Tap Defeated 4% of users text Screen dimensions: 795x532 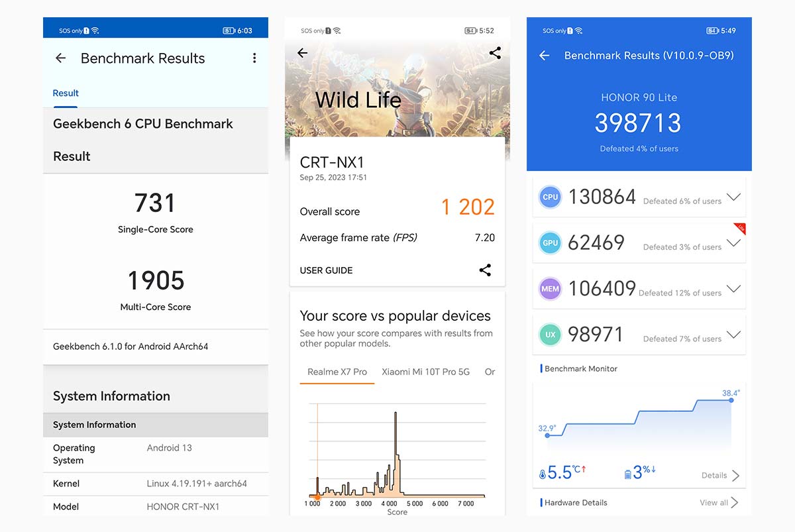click(x=639, y=148)
